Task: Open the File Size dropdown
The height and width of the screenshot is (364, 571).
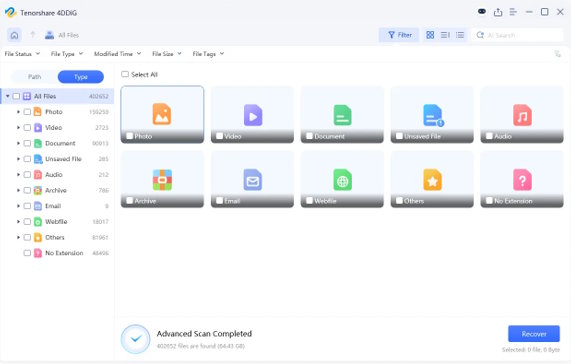Action: [x=166, y=54]
